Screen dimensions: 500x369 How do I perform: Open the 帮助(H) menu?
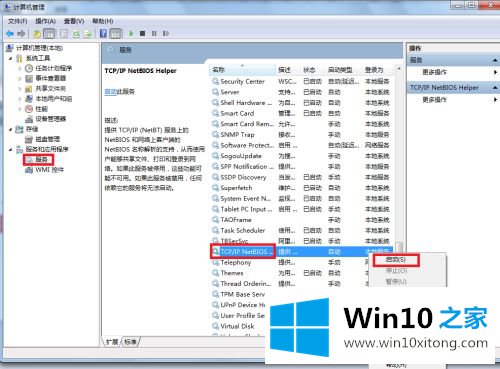click(102, 21)
